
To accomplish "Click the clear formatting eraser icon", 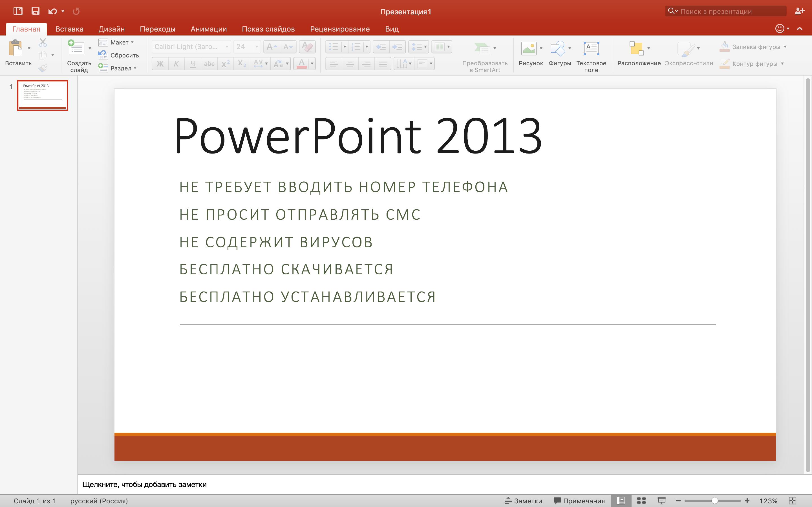I will [307, 46].
